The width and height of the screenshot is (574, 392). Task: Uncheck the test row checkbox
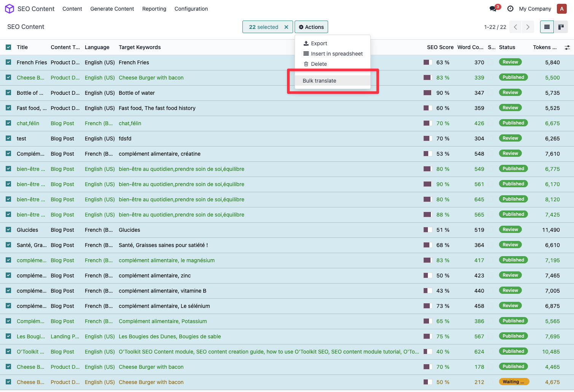click(x=8, y=139)
